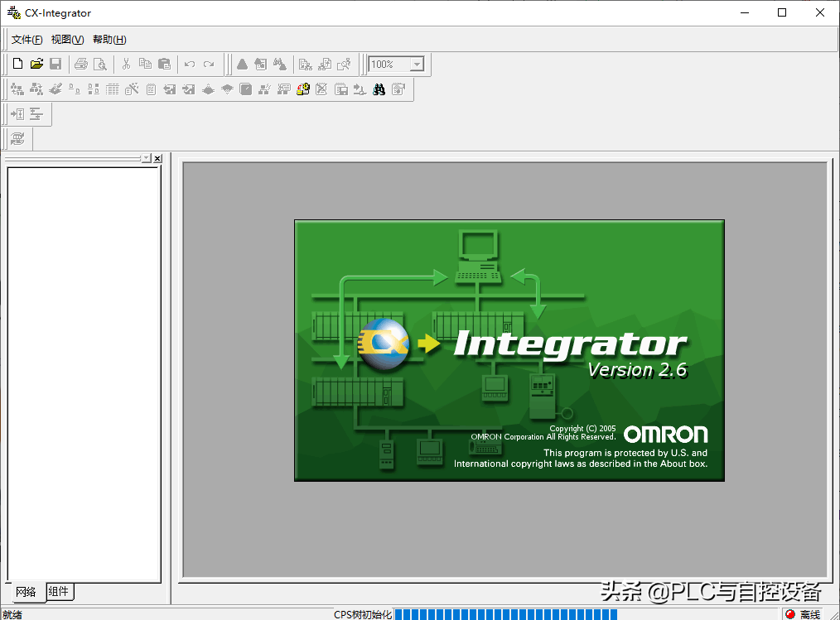Click the New file icon
The image size is (840, 620).
[17, 65]
